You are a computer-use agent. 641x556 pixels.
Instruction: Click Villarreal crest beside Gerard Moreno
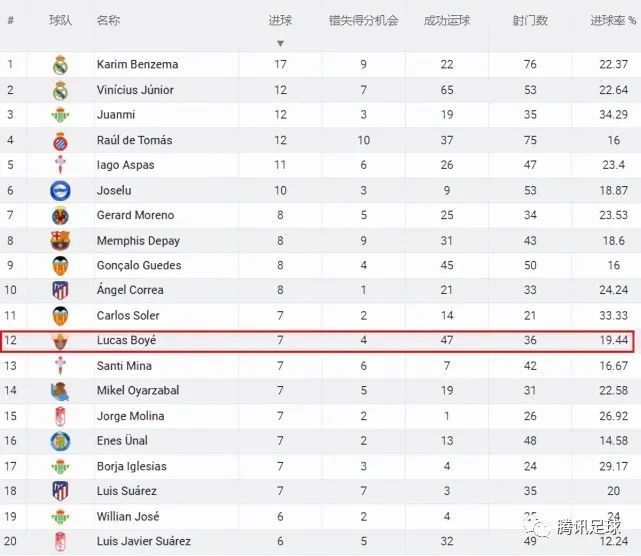coord(61,216)
